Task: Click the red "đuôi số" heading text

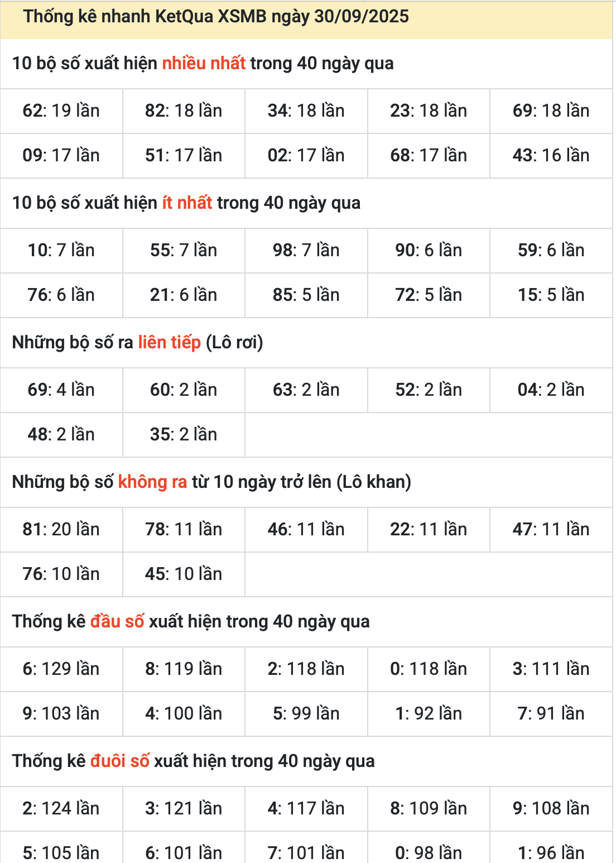Action: click(120, 761)
